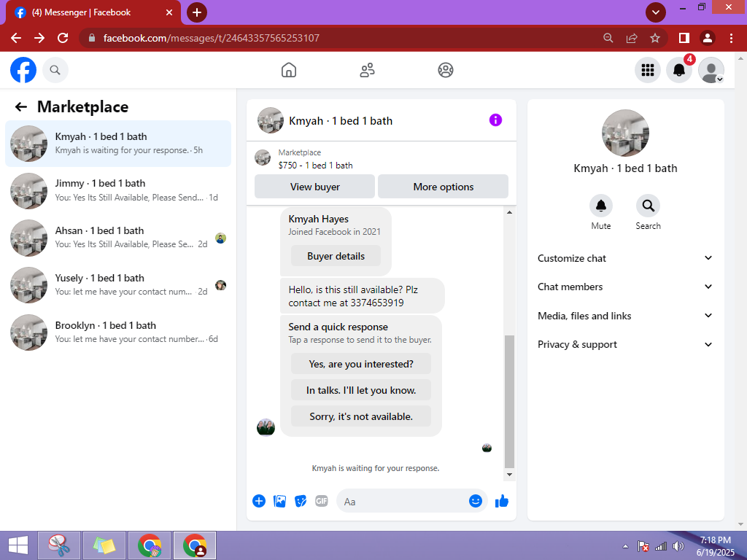Click chat scrollbar up arrow
The width and height of the screenshot is (747, 560).
(x=509, y=212)
